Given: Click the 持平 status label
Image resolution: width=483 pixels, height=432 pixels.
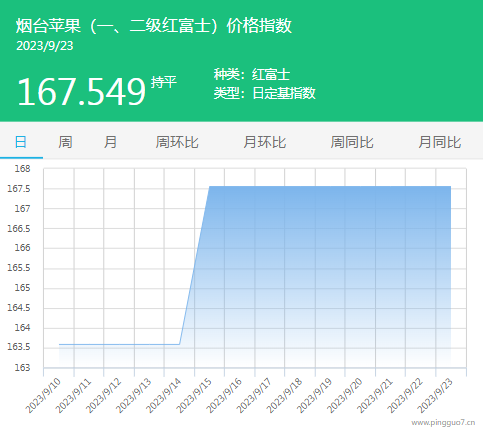Looking at the screenshot, I should (163, 82).
